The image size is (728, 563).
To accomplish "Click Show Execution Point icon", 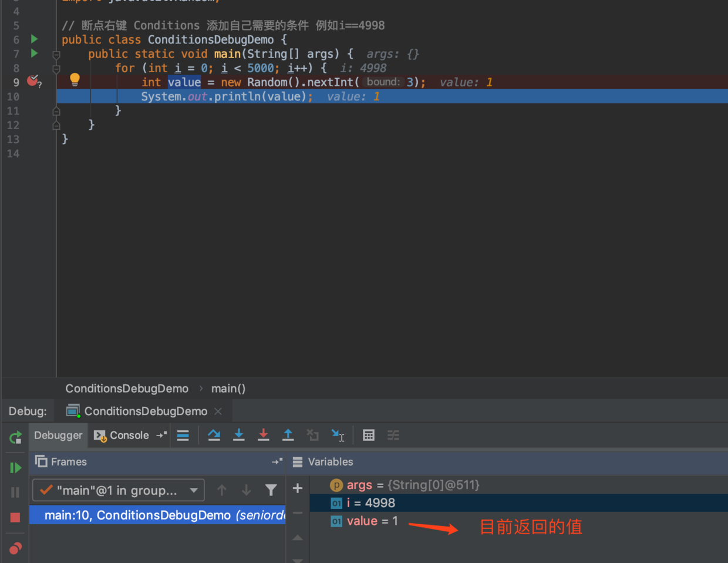I will click(x=183, y=436).
